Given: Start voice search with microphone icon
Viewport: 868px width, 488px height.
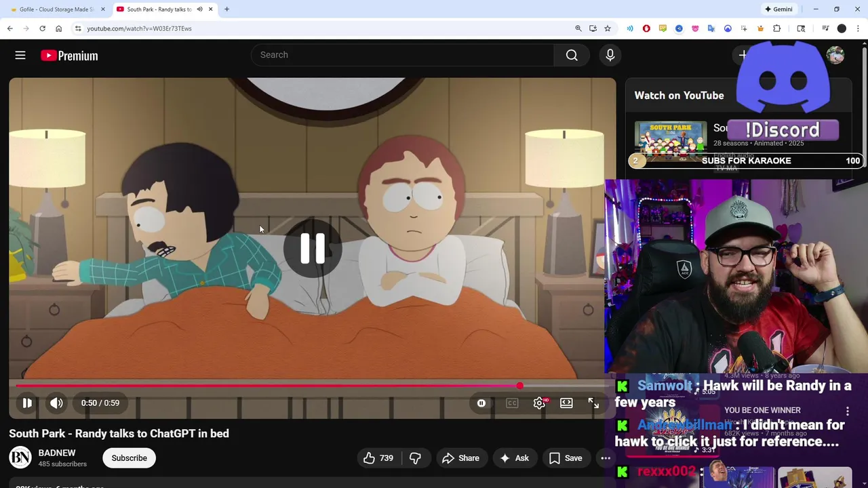Looking at the screenshot, I should [x=610, y=55].
